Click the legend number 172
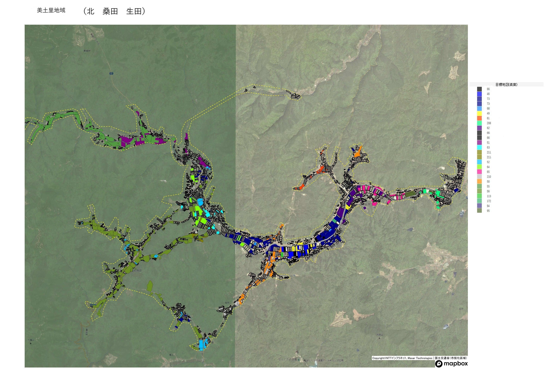Viewport: 554px width, 392px height. point(489,201)
